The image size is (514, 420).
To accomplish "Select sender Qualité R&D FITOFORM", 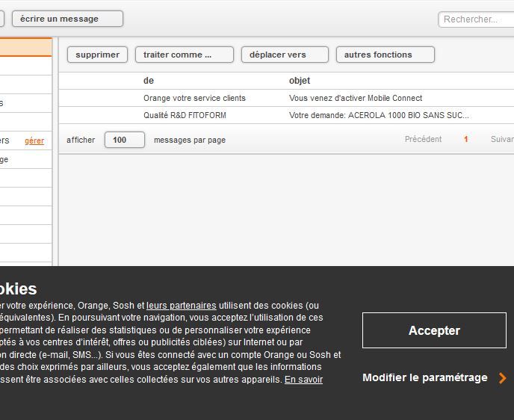I will point(185,115).
